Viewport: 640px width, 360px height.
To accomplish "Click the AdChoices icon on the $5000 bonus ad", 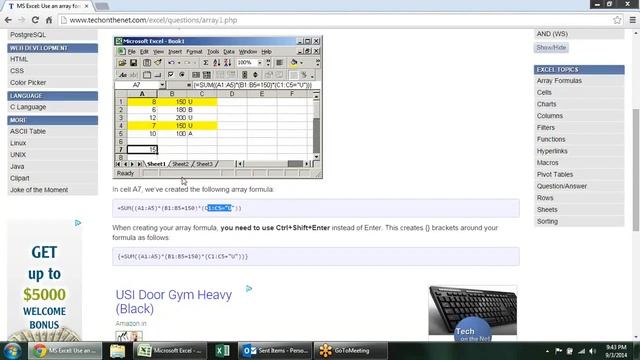I will (x=78, y=223).
